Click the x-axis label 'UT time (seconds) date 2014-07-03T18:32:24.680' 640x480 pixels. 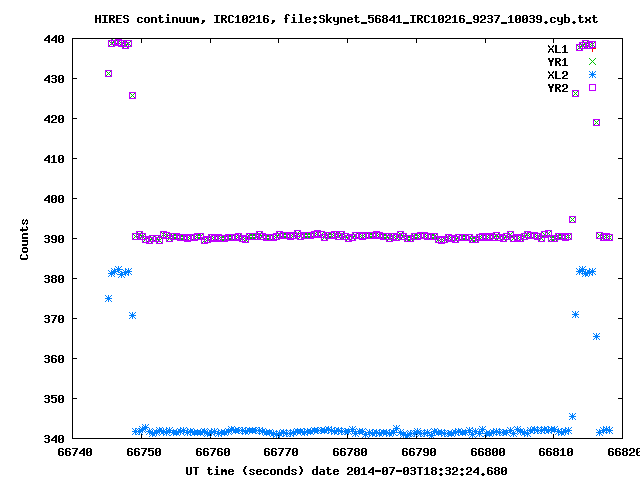(346, 471)
